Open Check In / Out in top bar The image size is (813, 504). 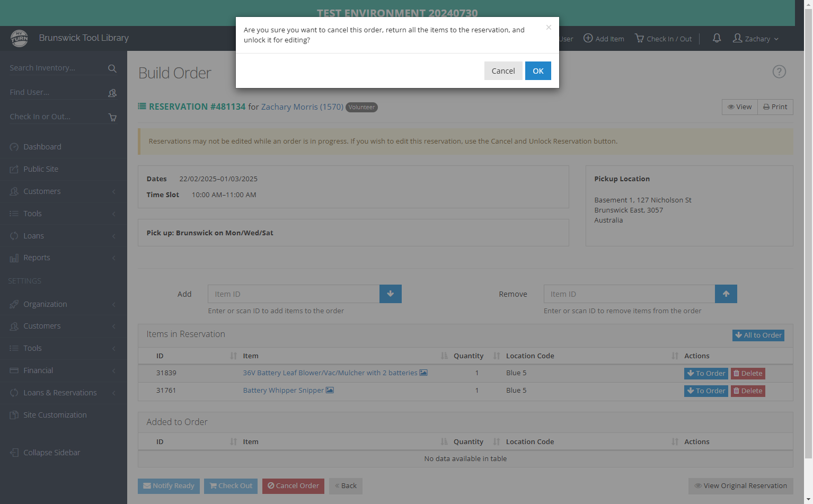click(x=664, y=39)
